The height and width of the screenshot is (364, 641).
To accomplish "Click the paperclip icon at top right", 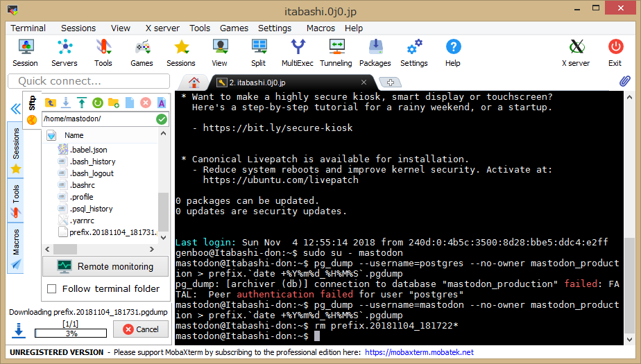I will point(624,82).
